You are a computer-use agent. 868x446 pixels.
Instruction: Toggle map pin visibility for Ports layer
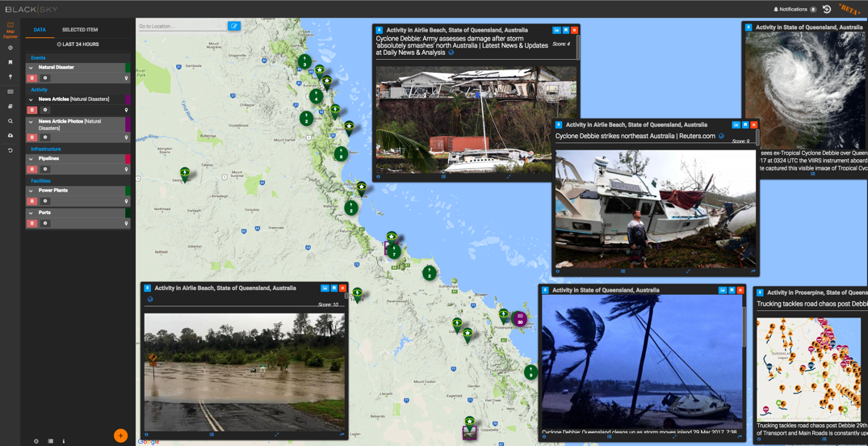126,223
